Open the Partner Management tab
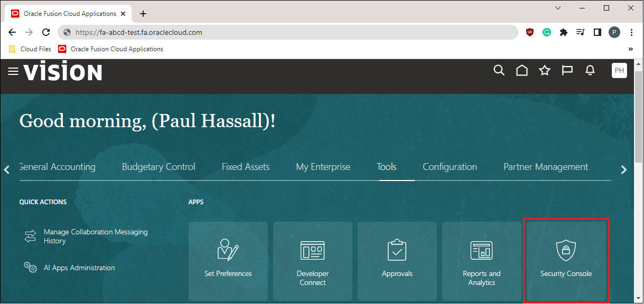644x304 pixels. 546,167
